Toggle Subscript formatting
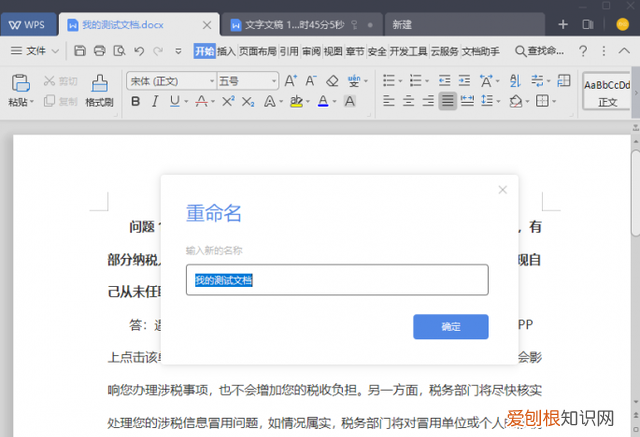Viewport: 640px width, 437px height. pyautogui.click(x=248, y=102)
